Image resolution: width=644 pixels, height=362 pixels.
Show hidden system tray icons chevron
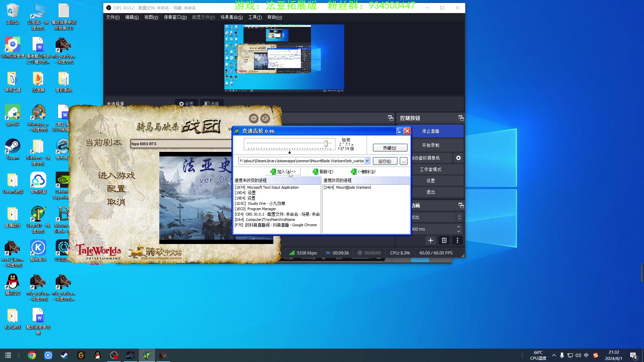(x=554, y=355)
